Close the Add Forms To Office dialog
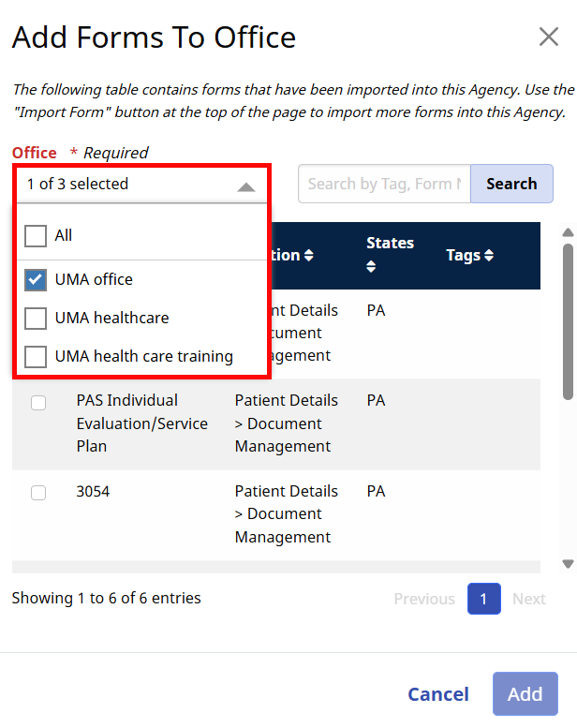Image resolution: width=577 pixels, height=728 pixels. pyautogui.click(x=549, y=37)
